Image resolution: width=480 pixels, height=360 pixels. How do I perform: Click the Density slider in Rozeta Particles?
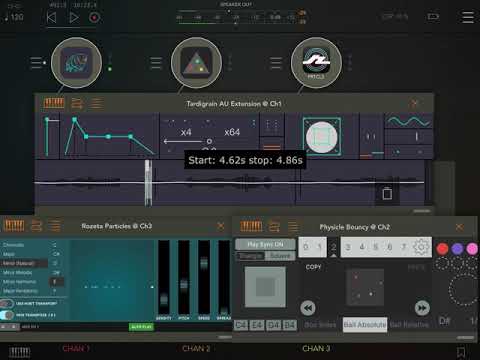pos(164,278)
